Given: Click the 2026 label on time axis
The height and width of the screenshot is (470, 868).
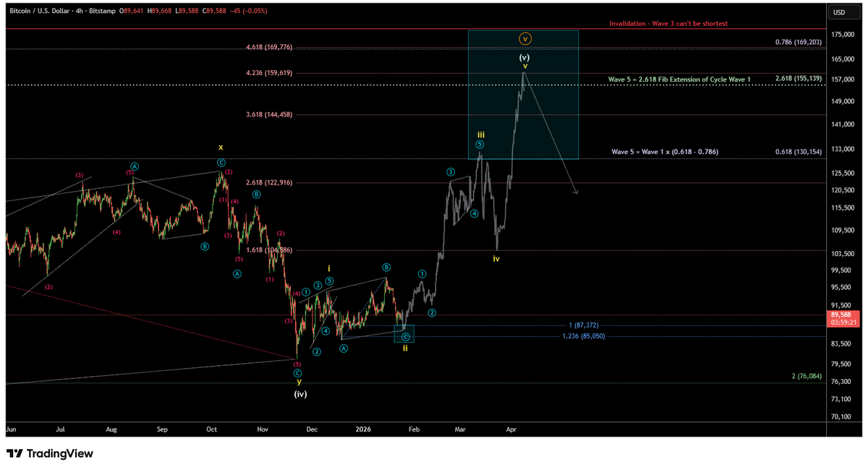Looking at the screenshot, I should [363, 429].
